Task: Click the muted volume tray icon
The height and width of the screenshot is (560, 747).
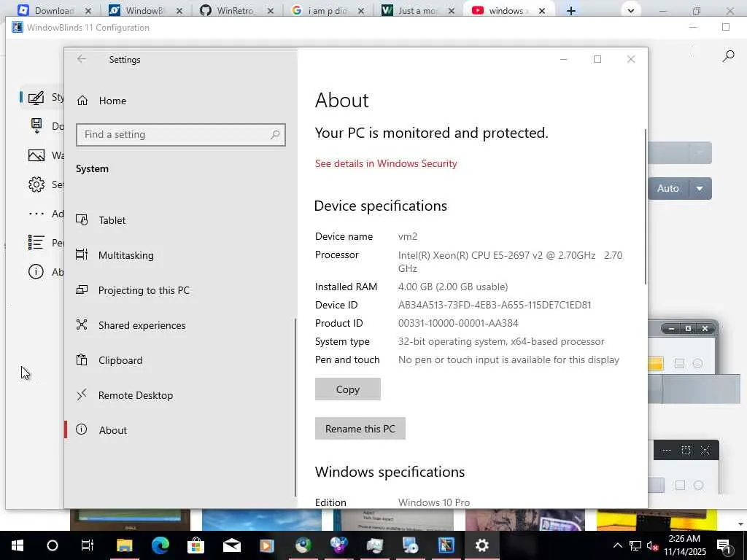Action: [652, 545]
